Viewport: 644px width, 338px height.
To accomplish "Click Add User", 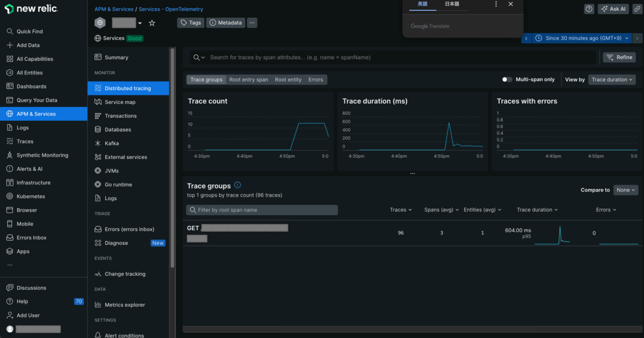I will (x=28, y=315).
